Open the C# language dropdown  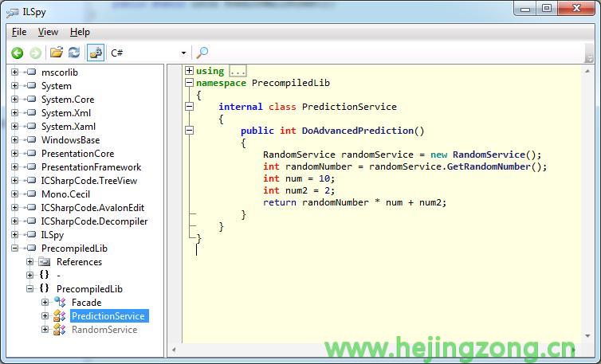183,53
